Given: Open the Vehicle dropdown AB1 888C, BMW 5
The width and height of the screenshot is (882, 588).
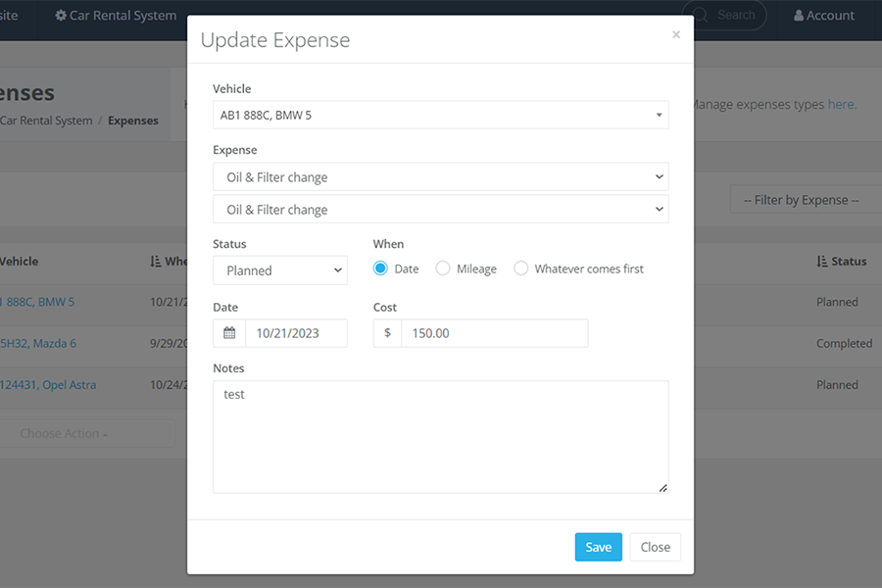Looking at the screenshot, I should 440,115.
